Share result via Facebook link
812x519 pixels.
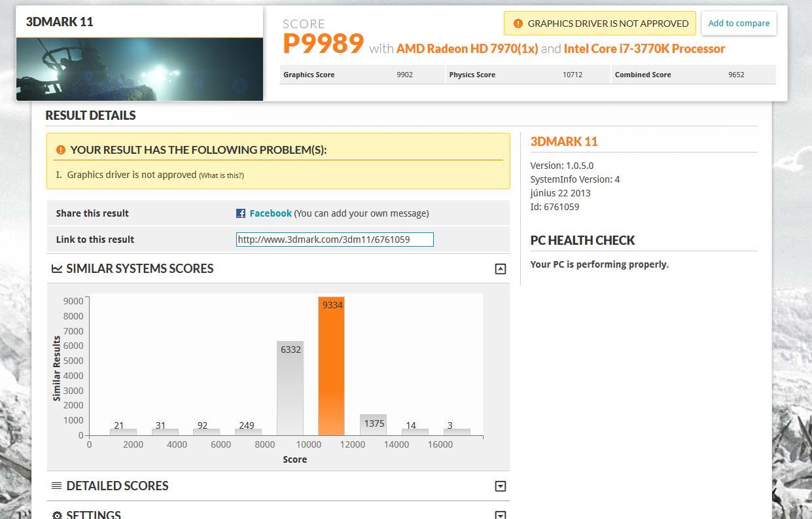pos(270,213)
